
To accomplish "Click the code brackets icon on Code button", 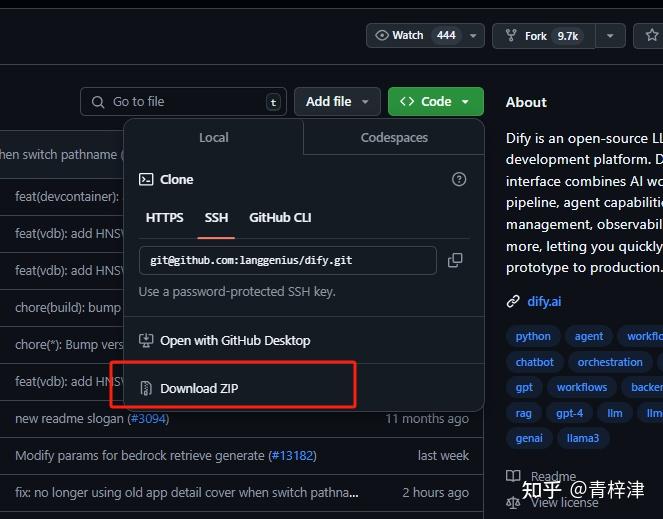I will tap(407, 102).
